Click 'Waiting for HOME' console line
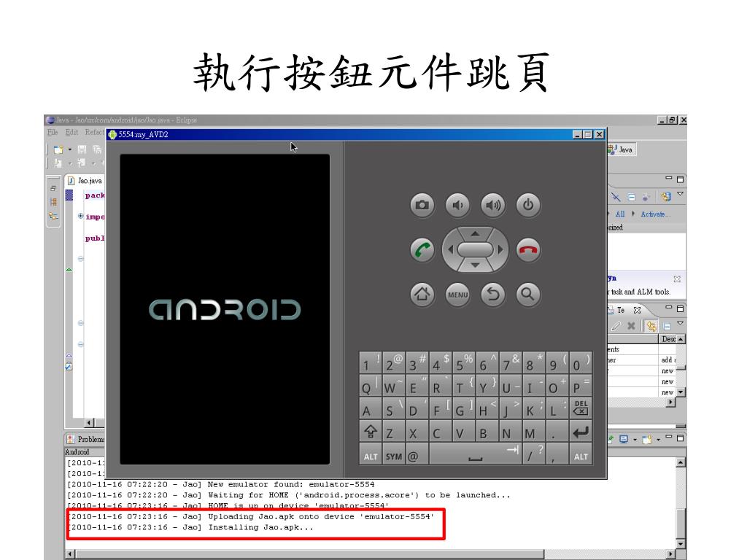 (x=359, y=495)
